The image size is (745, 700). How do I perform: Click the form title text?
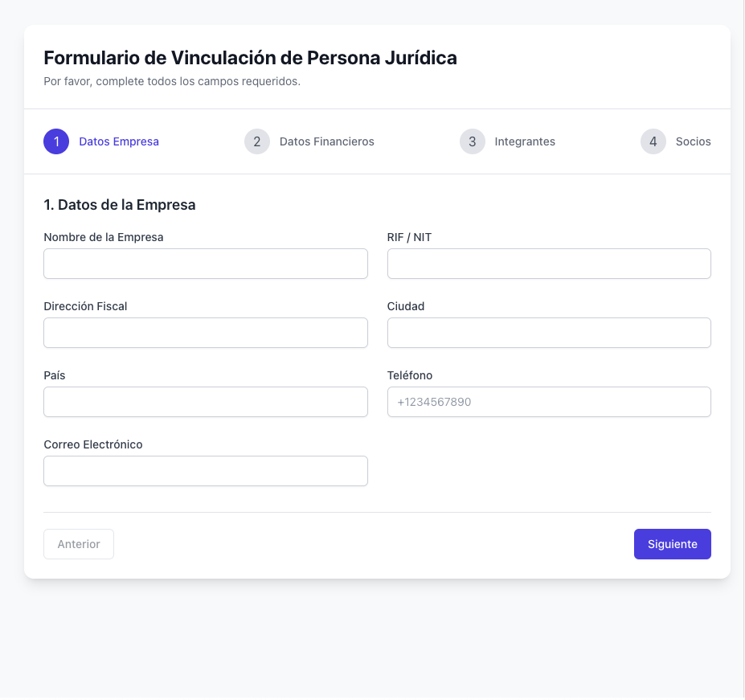(250, 58)
